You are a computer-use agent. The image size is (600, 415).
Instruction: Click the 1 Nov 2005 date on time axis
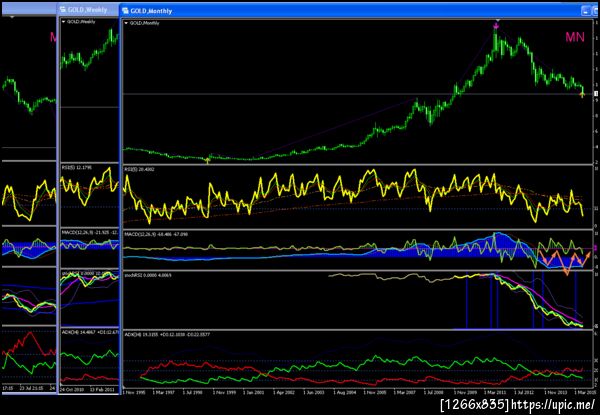tap(375, 392)
